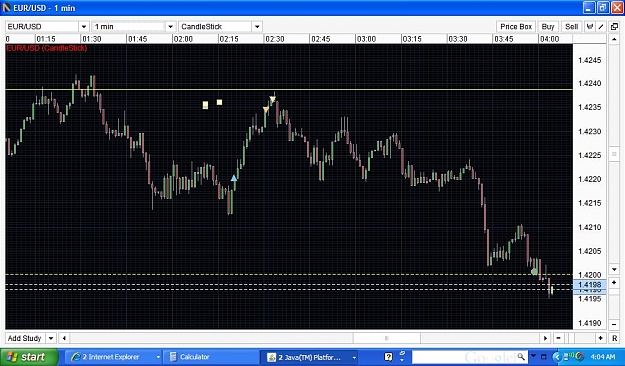The height and width of the screenshot is (366, 625).
Task: Click the Add Study button
Action: pos(25,338)
